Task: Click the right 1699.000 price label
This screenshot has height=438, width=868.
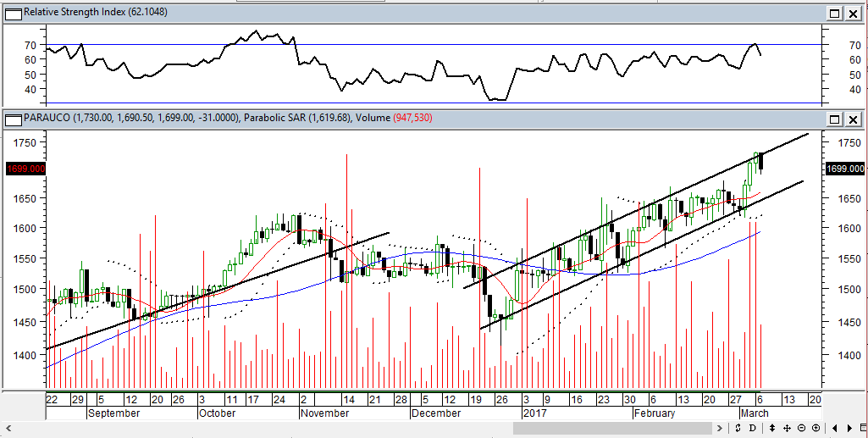Action: pyautogui.click(x=845, y=169)
